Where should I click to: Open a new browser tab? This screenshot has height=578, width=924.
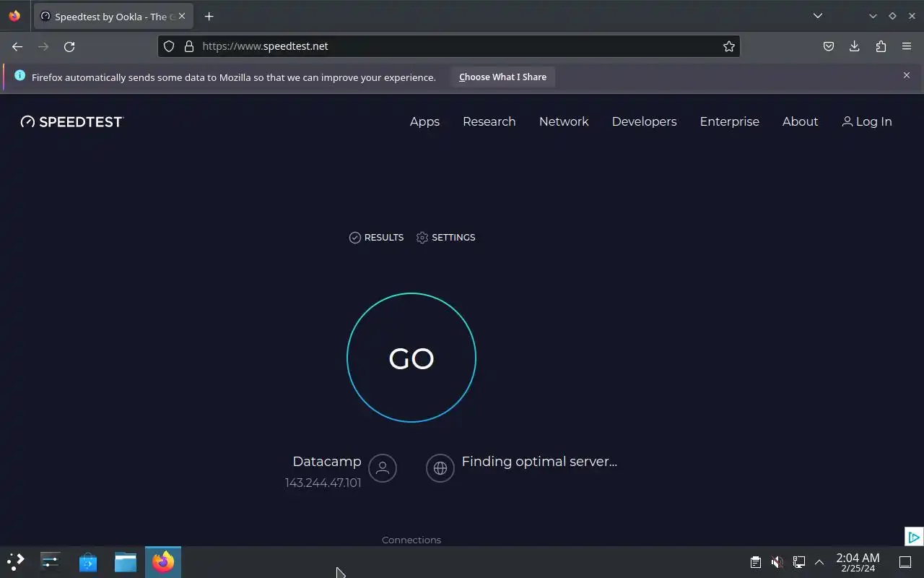pos(209,16)
